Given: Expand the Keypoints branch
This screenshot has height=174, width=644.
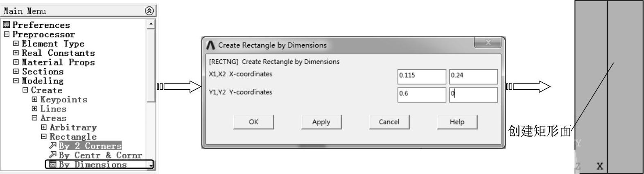Looking at the screenshot, I should coord(34,99).
